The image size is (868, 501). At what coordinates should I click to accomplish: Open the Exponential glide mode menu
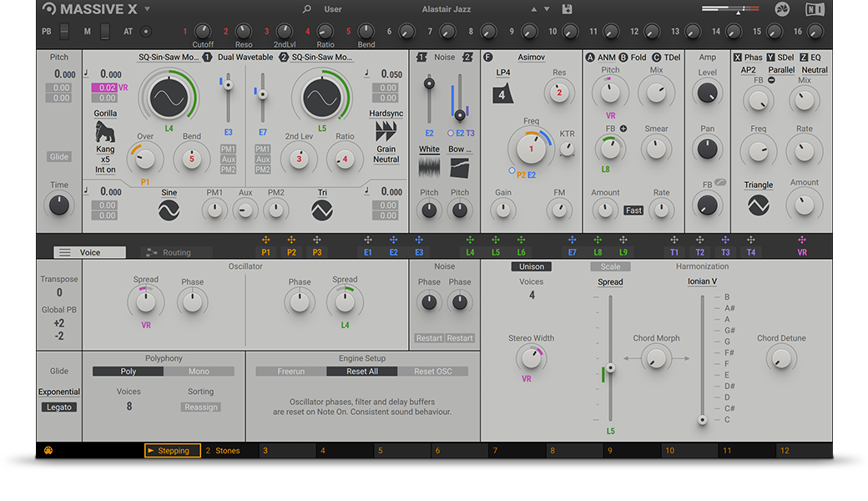59,392
